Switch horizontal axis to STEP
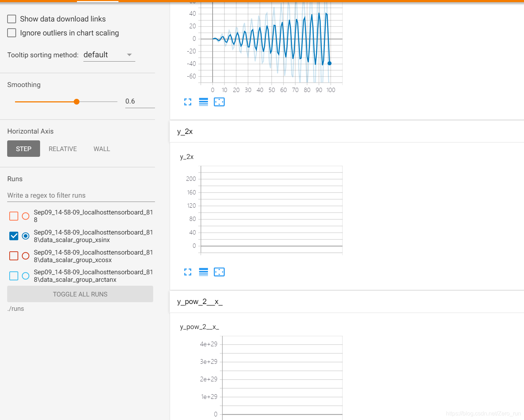Image resolution: width=524 pixels, height=420 pixels. (24, 149)
